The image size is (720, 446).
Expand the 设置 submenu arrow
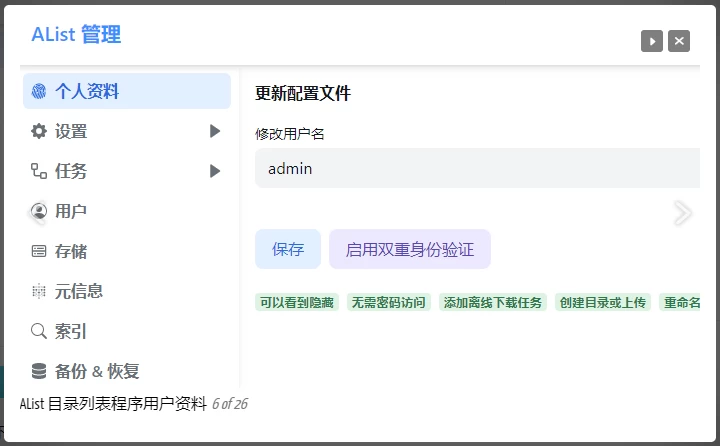215,131
